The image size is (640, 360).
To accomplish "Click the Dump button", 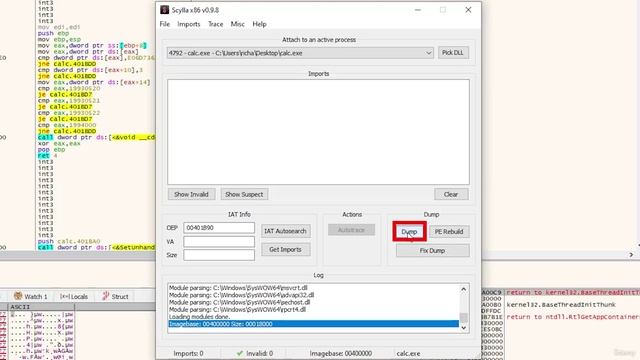I will tap(409, 231).
